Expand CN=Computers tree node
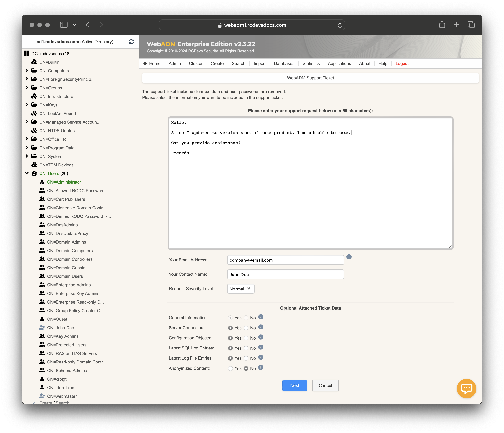The height and width of the screenshot is (433, 504). pos(27,71)
